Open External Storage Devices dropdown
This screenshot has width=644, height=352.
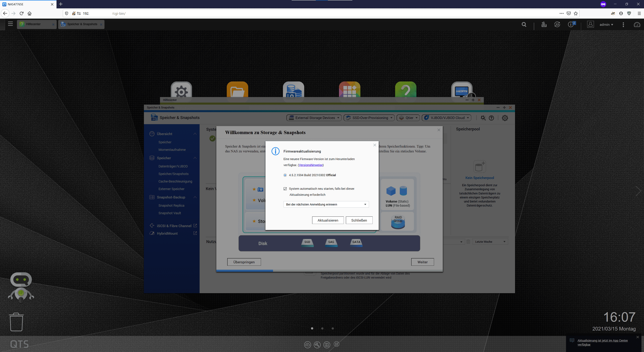click(314, 118)
